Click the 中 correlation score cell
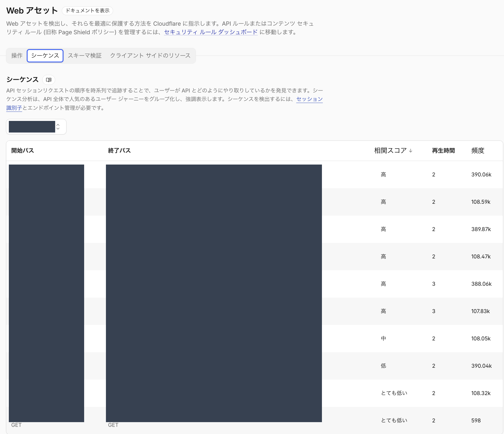 383,338
